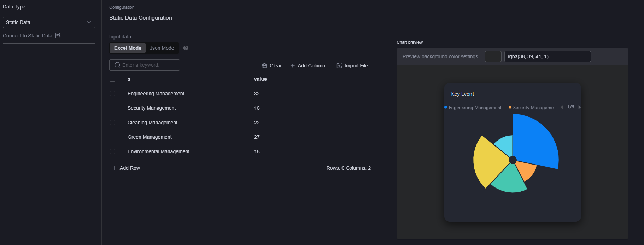Click Security Management legend label

[533, 107]
